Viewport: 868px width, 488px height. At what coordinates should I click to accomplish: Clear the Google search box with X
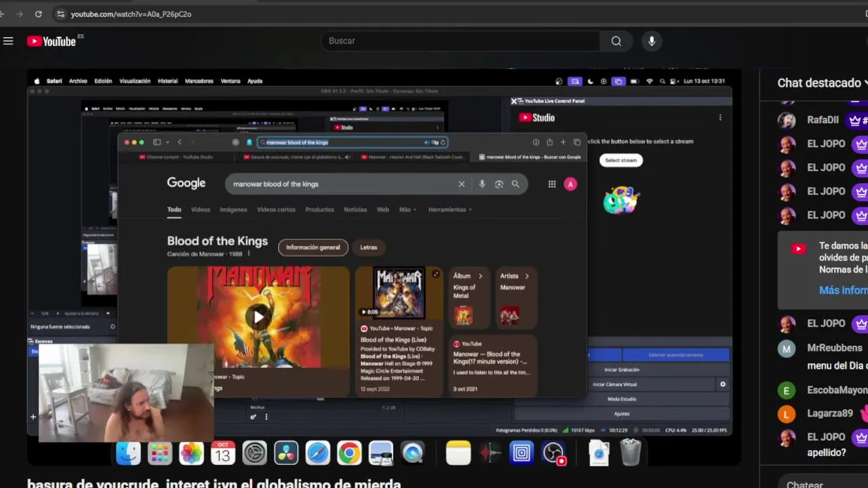tap(462, 184)
